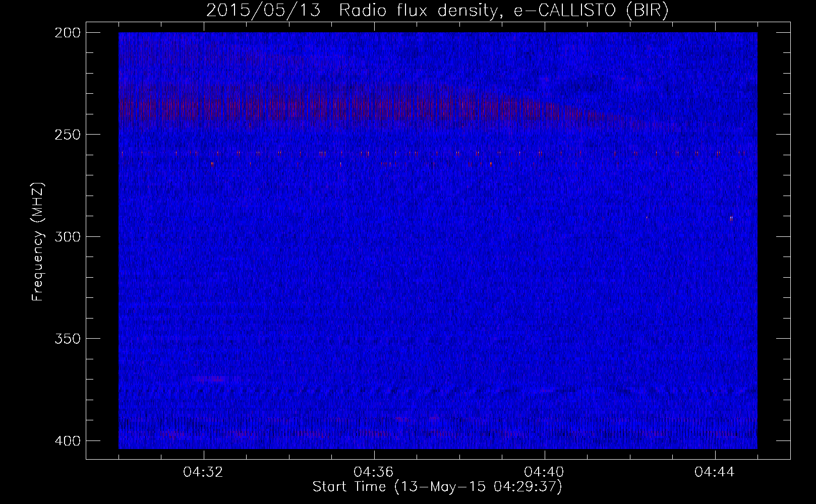Click the 04:44 time tick label
The height and width of the screenshot is (504, 816).
pyautogui.click(x=715, y=472)
